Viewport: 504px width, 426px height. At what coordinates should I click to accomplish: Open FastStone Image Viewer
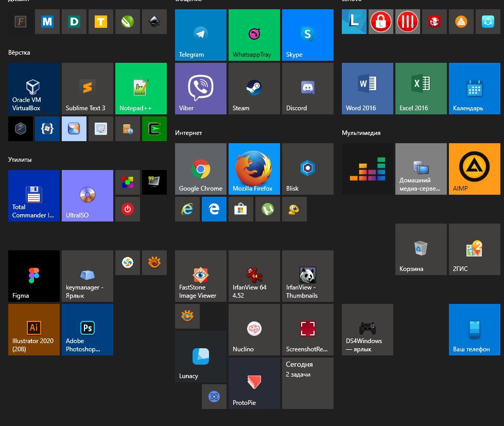tap(201, 276)
